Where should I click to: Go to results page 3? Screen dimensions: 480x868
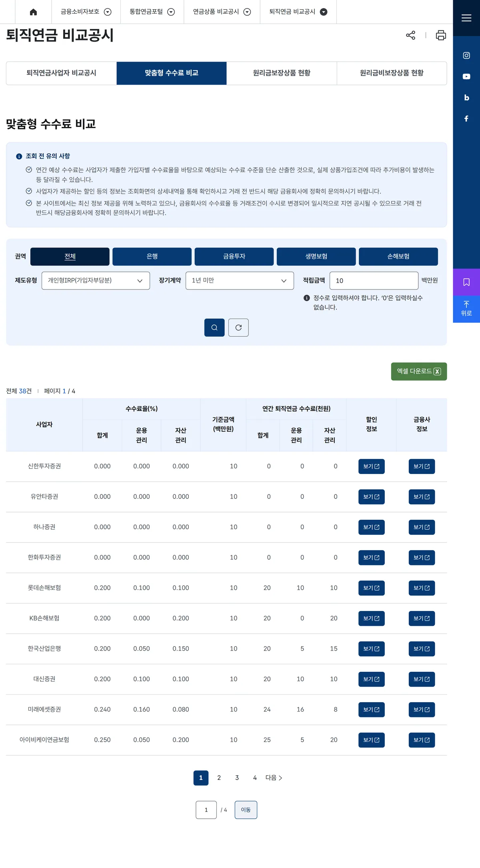237,778
